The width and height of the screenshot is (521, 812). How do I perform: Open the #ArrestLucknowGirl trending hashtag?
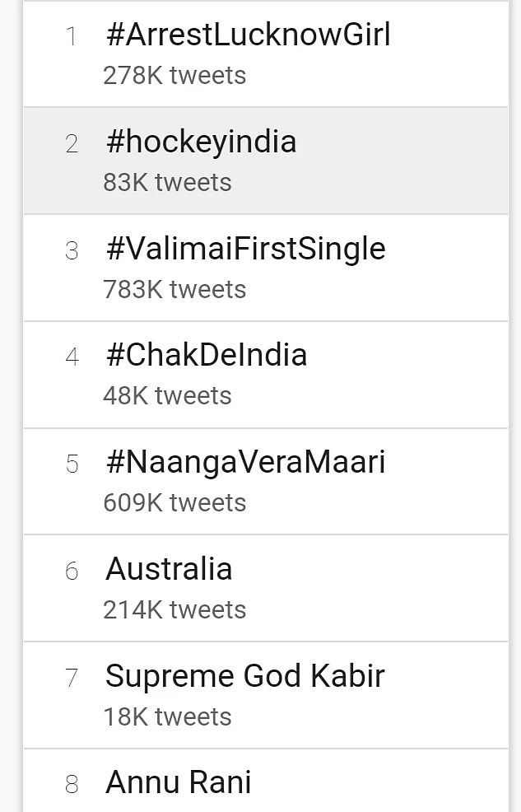tap(248, 35)
